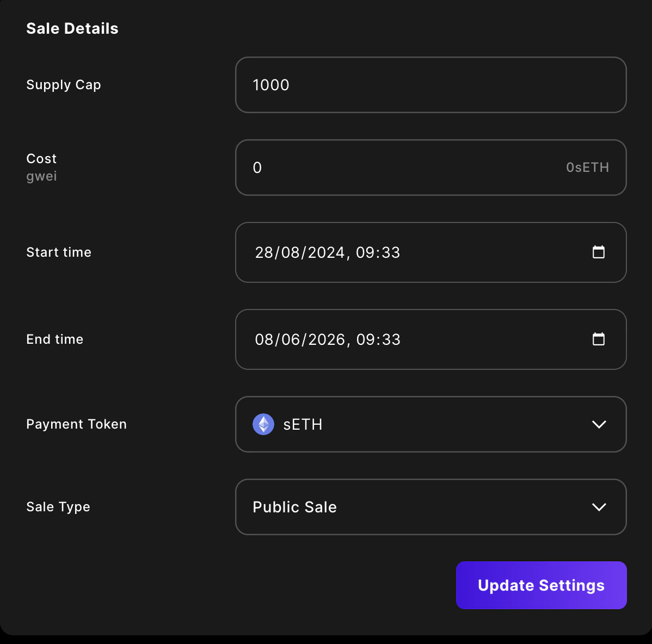Click the Public Sale text in dropdown
652x644 pixels.
(294, 507)
